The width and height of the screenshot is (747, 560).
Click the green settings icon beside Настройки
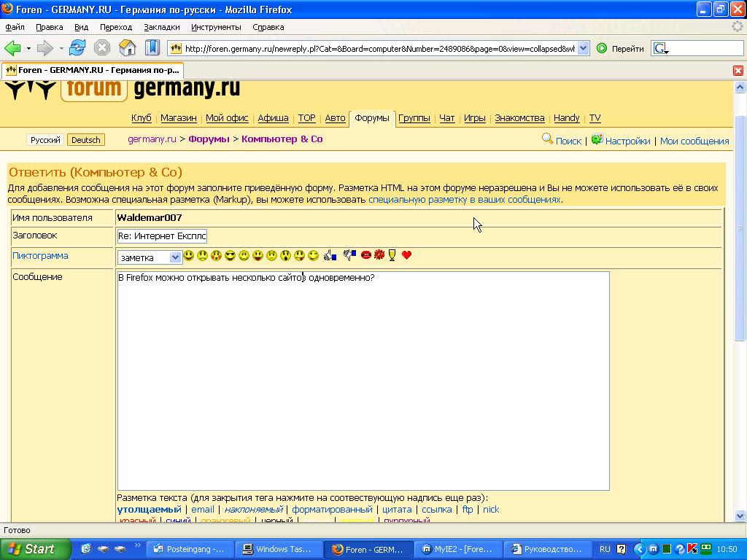click(x=597, y=139)
